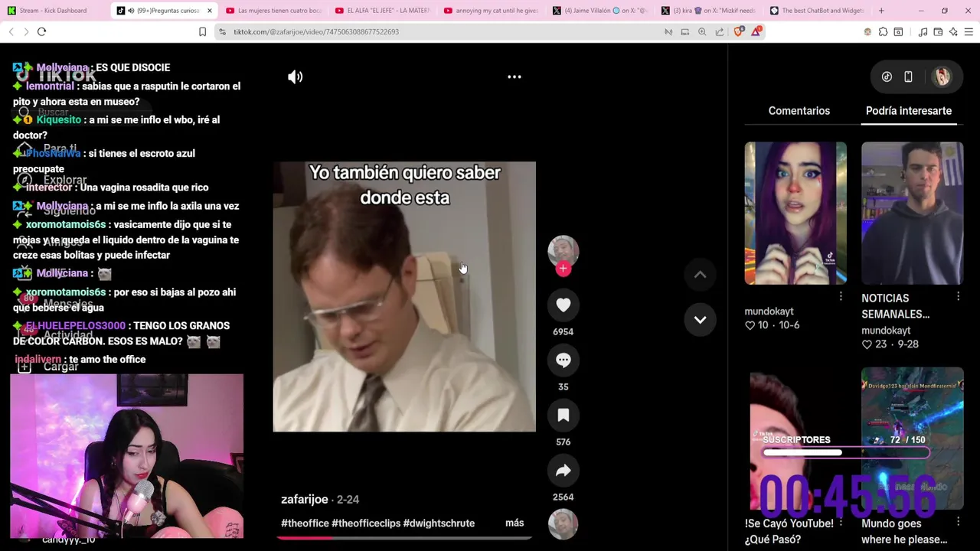Close the active TikTok browser tab
980x551 pixels.
[x=209, y=11]
